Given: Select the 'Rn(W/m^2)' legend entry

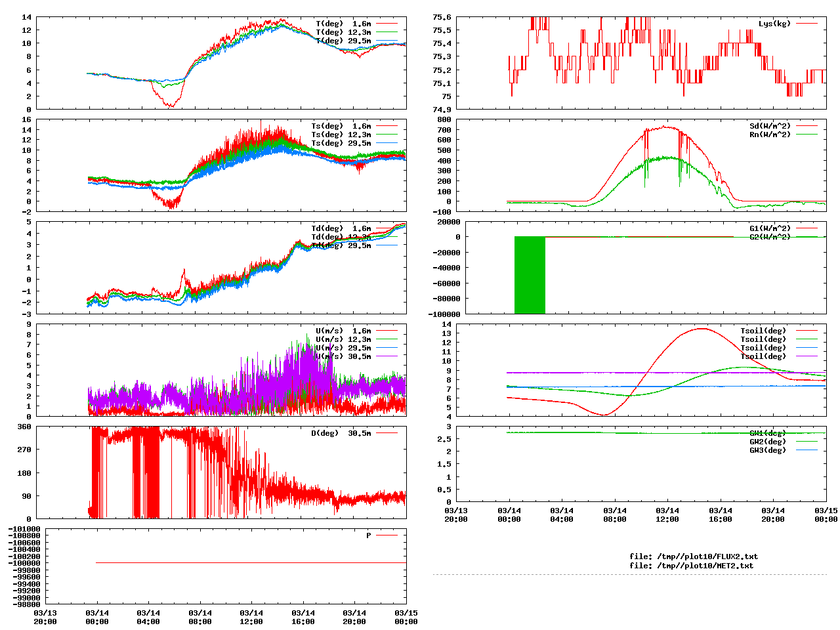Looking at the screenshot, I should [x=770, y=135].
